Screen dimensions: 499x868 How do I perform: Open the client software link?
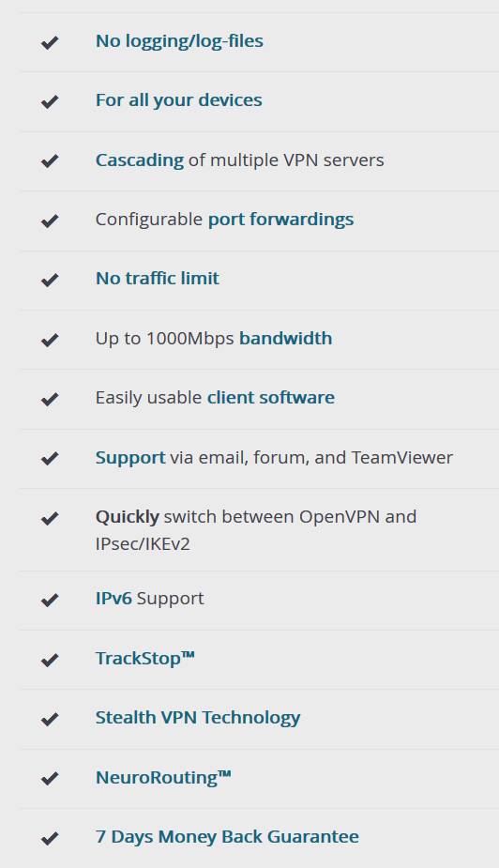pyautogui.click(x=270, y=398)
